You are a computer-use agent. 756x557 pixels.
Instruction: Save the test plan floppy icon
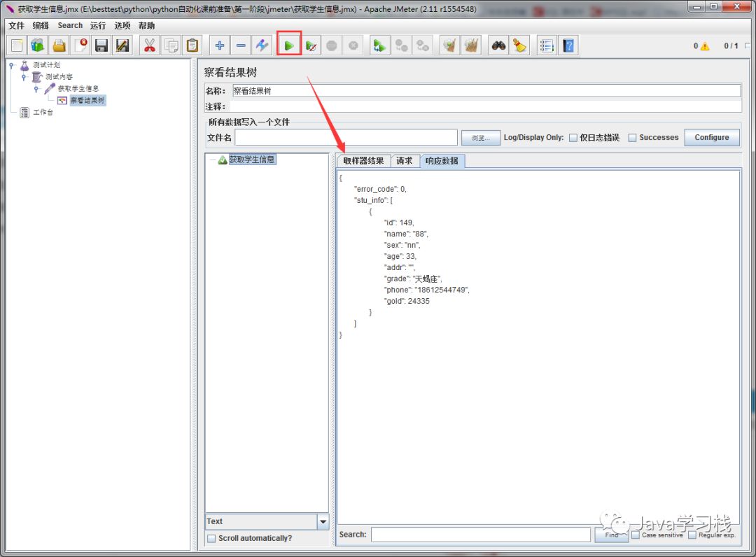[101, 45]
